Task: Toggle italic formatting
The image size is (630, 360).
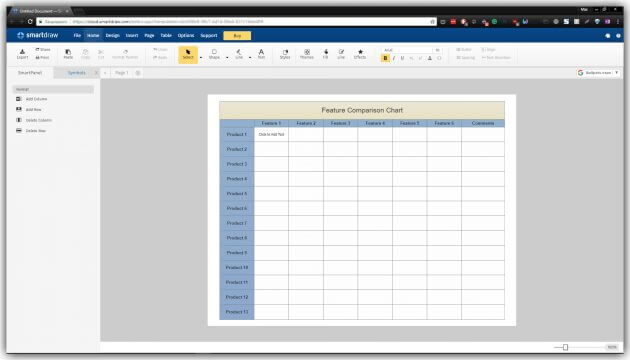Action: coord(394,58)
